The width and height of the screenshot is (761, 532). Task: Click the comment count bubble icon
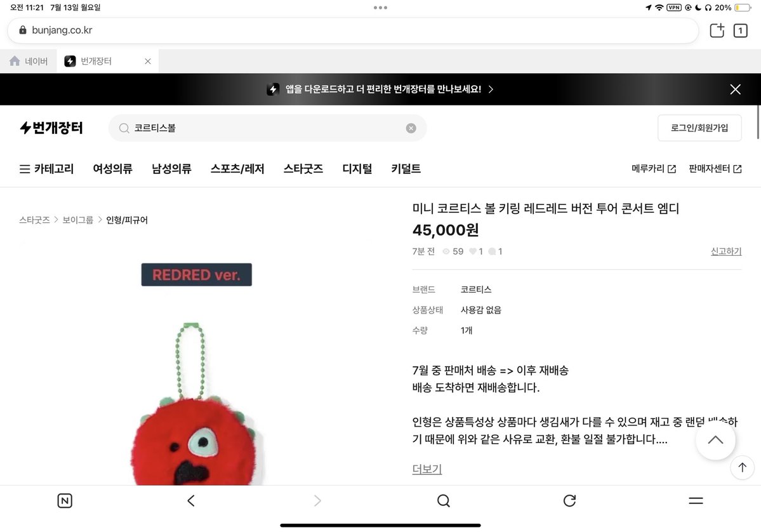(x=492, y=251)
